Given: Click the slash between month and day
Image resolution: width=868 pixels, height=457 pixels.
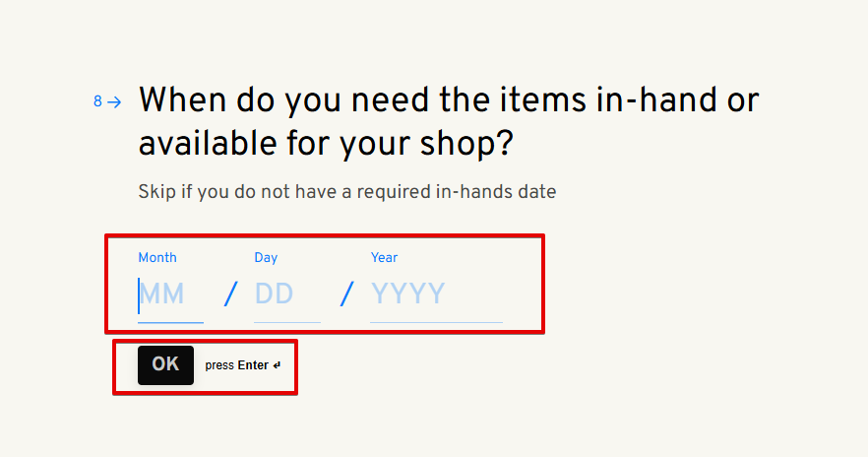Looking at the screenshot, I should pos(230,294).
